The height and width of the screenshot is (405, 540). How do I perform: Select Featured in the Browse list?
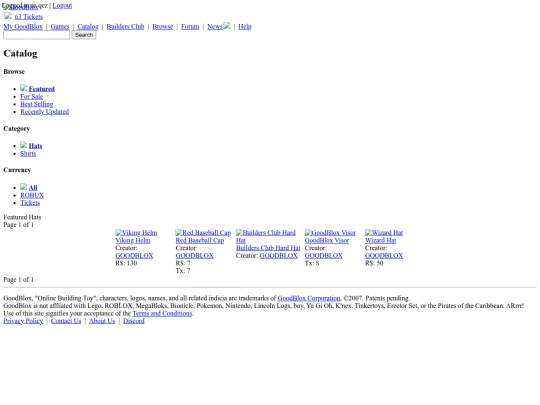pyautogui.click(x=42, y=89)
